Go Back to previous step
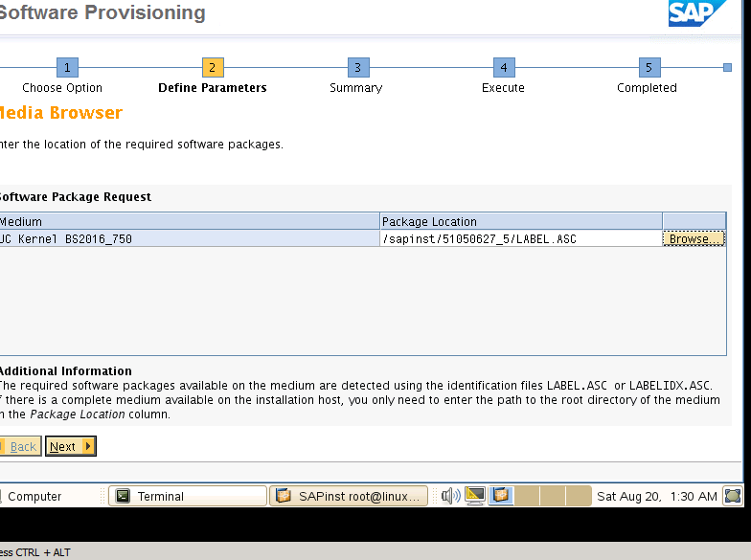Image resolution: width=751 pixels, height=560 pixels. pos(20,446)
